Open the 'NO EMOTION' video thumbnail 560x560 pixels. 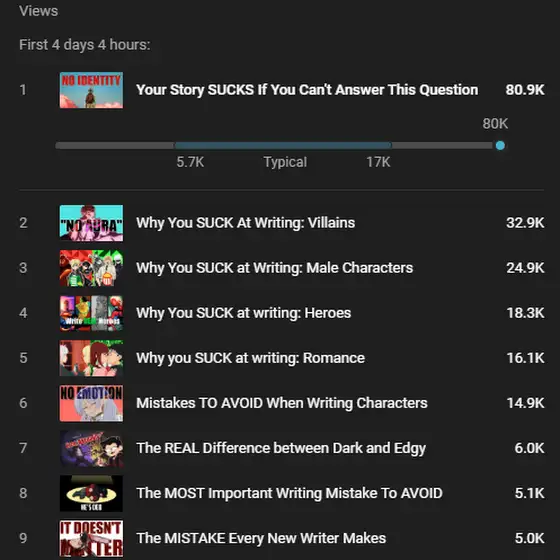(91, 403)
